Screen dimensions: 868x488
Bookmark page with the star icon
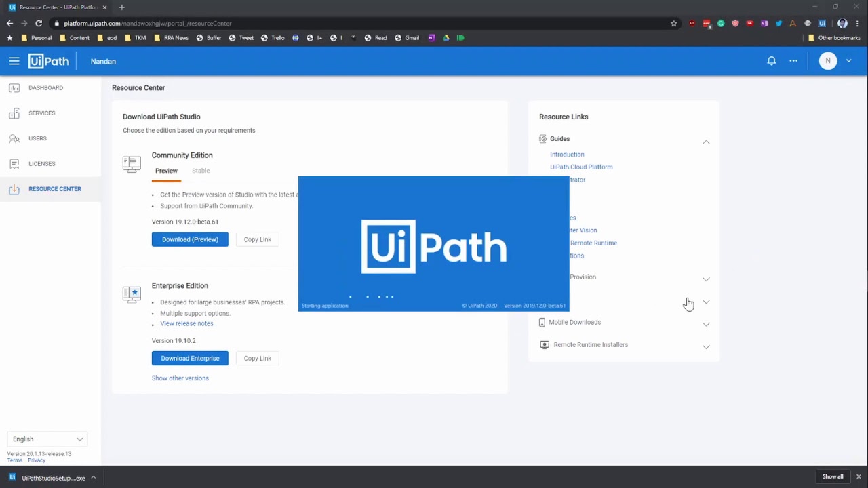tap(673, 23)
